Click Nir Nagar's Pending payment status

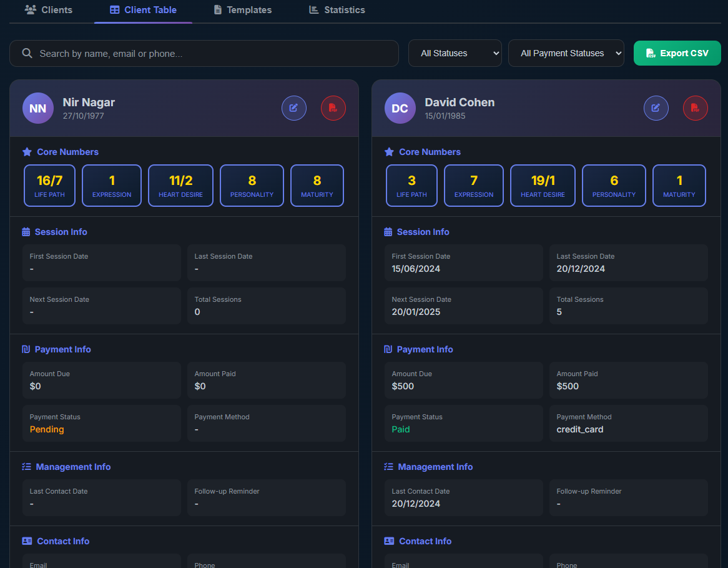pyautogui.click(x=47, y=429)
